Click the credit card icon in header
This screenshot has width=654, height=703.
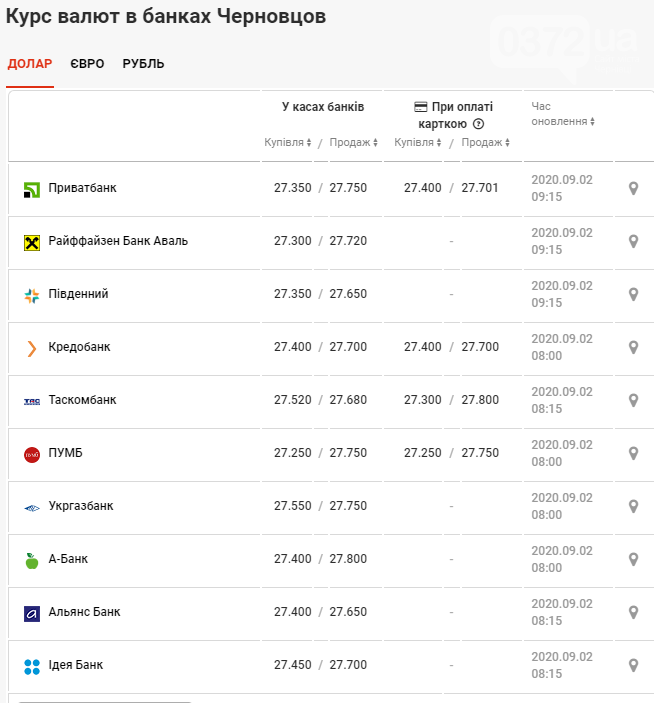[x=420, y=107]
